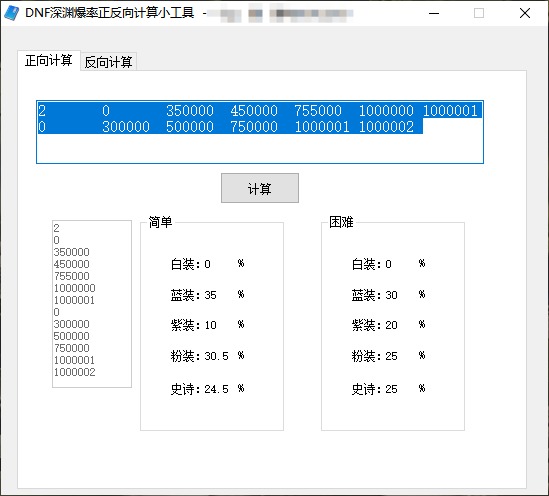Click 简单 粉装 value 30.5
549x496 pixels.
click(216, 356)
